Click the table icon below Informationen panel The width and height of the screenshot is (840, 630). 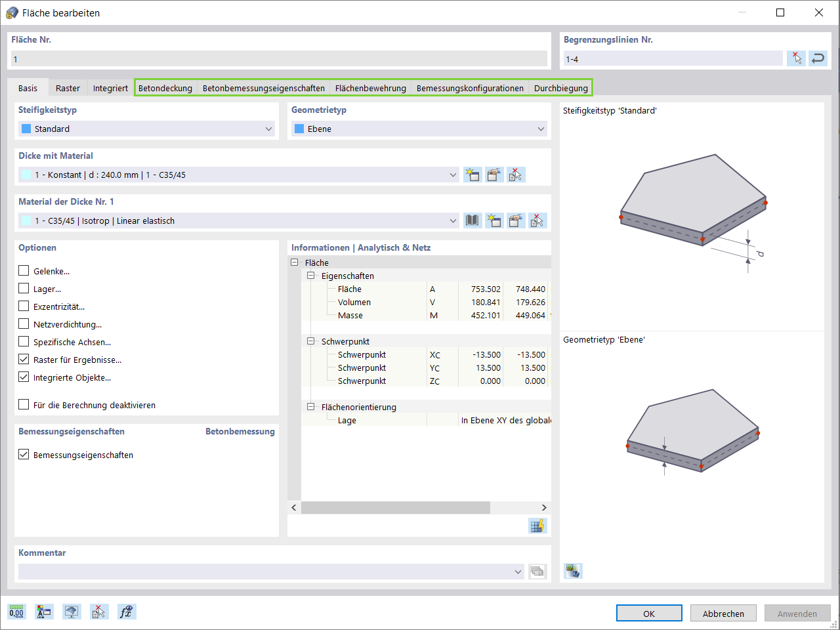[537, 526]
